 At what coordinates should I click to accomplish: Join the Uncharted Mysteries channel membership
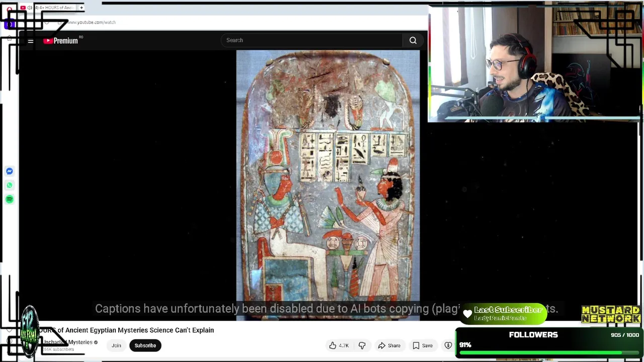point(116,345)
